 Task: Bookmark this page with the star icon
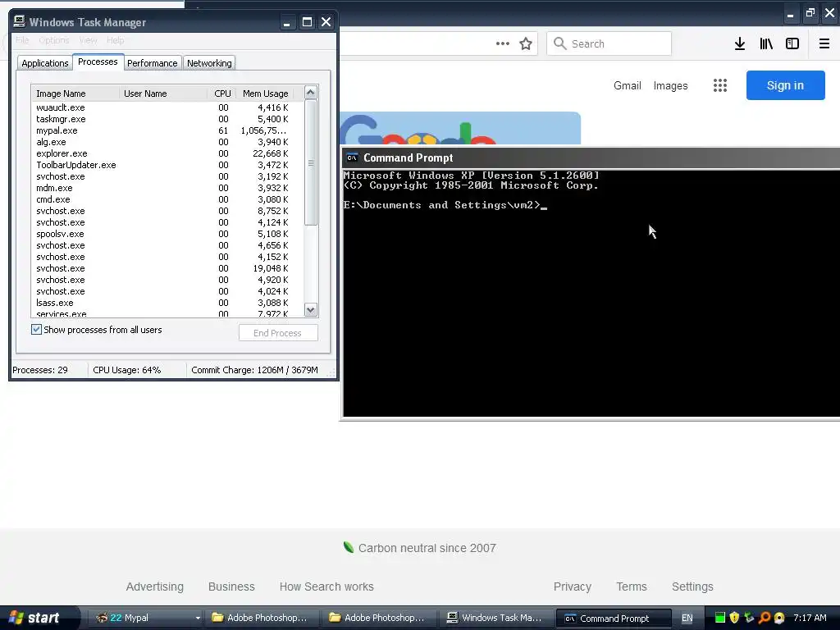526,43
